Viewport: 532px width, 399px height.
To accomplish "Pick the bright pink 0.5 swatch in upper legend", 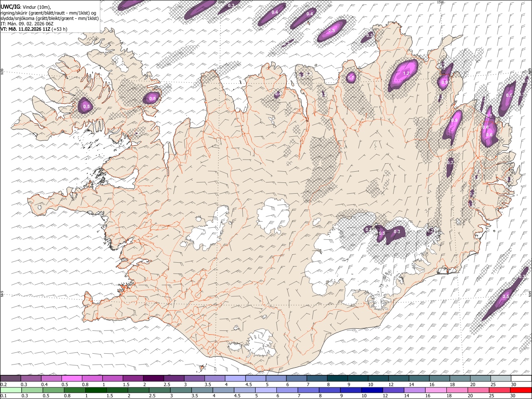I will point(71,379).
